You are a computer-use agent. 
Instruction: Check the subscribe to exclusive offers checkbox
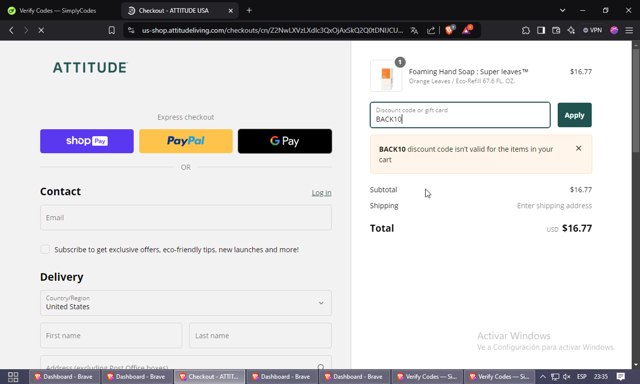pos(45,249)
